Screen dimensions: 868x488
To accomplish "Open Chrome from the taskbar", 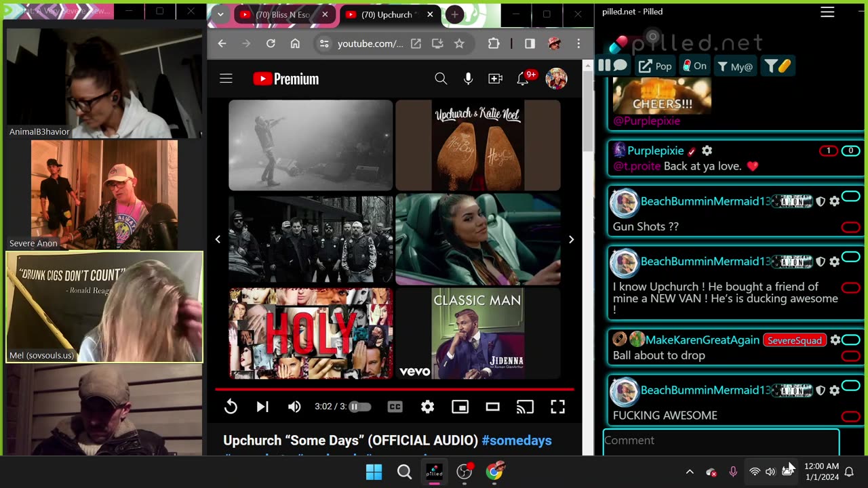I will click(x=495, y=472).
